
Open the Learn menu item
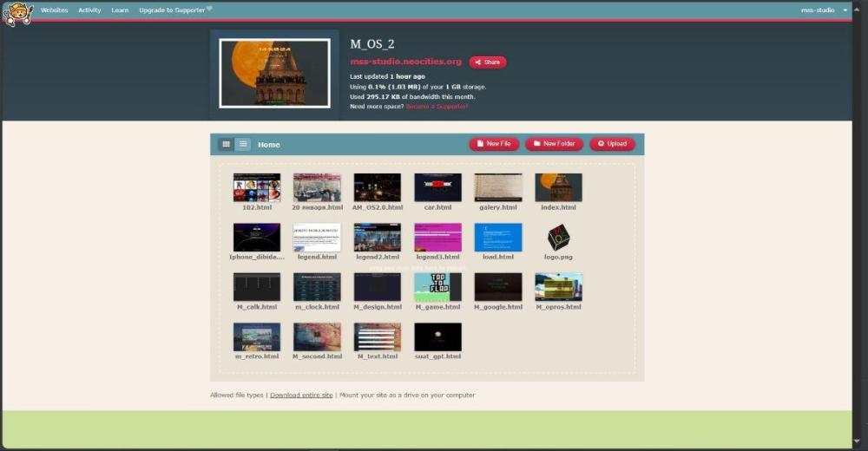pos(120,10)
